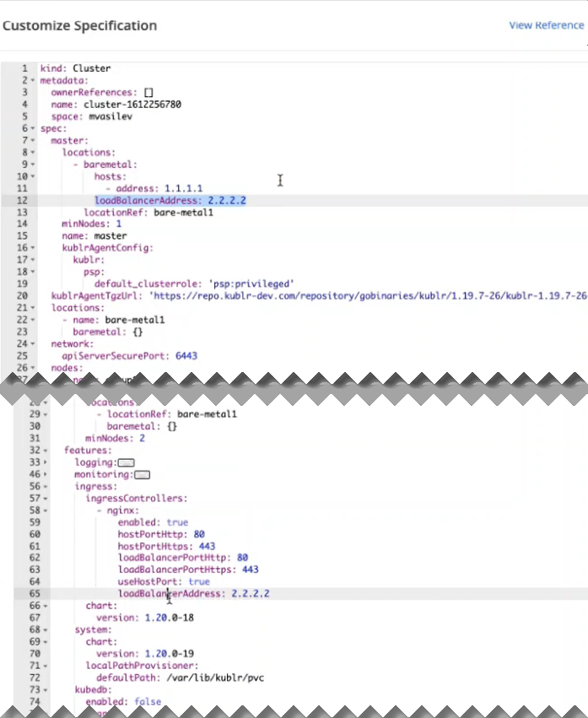Expand the folded monitoring block on line 46

(x=45, y=474)
